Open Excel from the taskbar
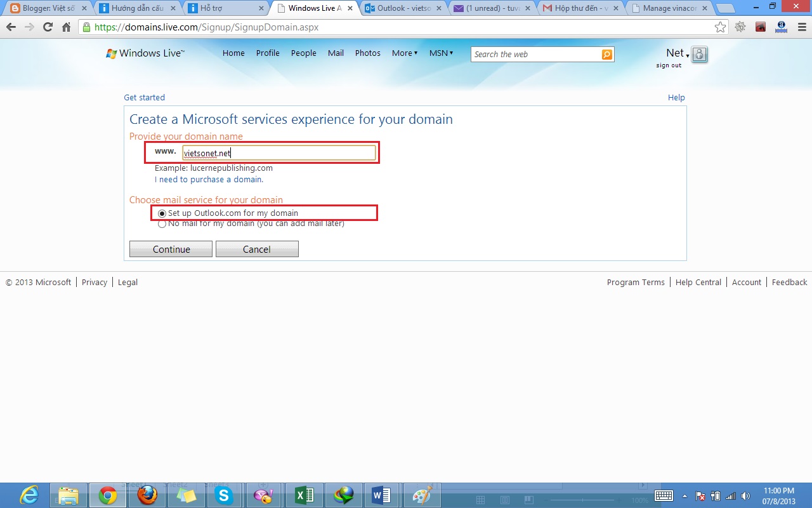The image size is (812, 508). [x=304, y=495]
